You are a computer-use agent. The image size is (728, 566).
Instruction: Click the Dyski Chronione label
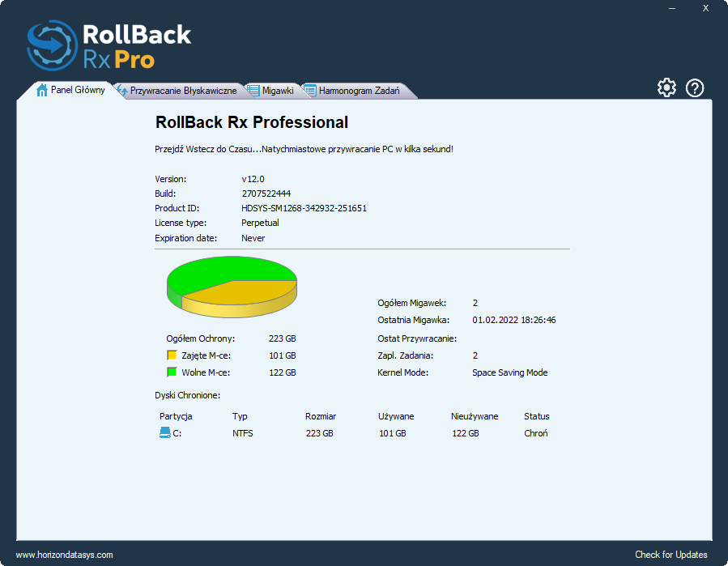point(187,395)
